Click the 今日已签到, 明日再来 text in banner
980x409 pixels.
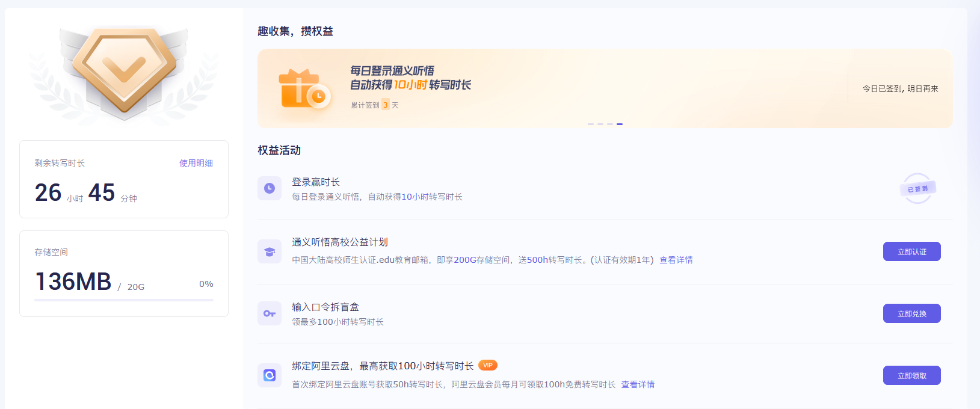(900, 88)
